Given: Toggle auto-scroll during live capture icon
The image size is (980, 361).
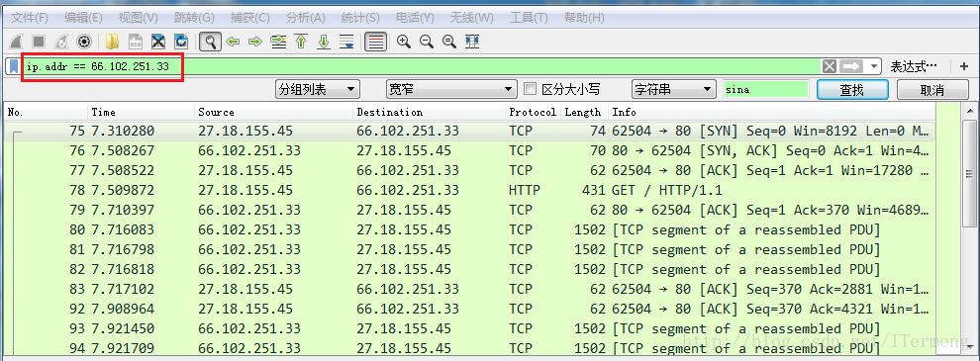Looking at the screenshot, I should tap(346, 42).
